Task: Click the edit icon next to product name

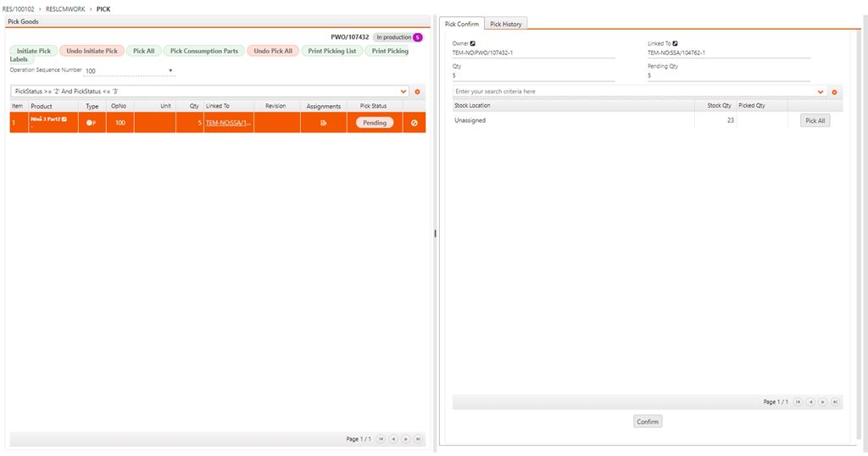Action: tap(64, 120)
